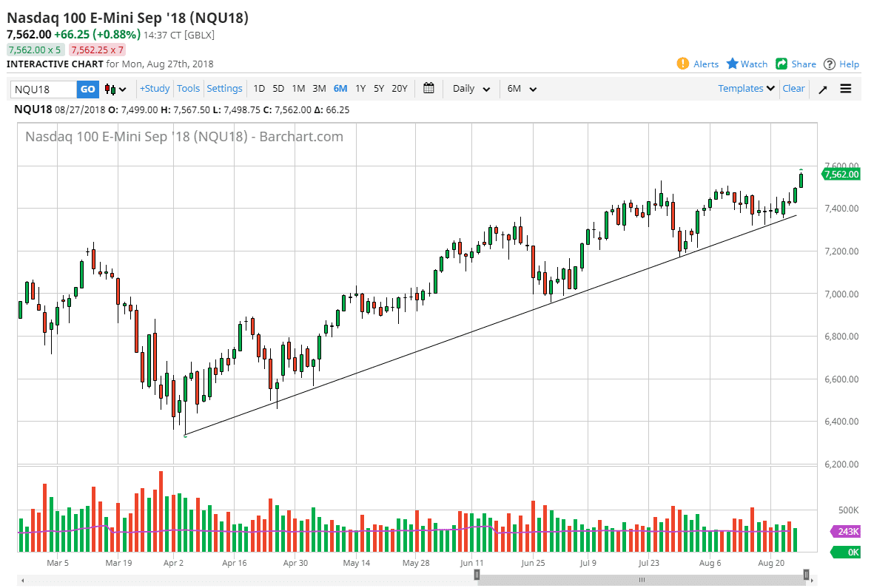
Task: Open the Settings menu
Action: 224,88
